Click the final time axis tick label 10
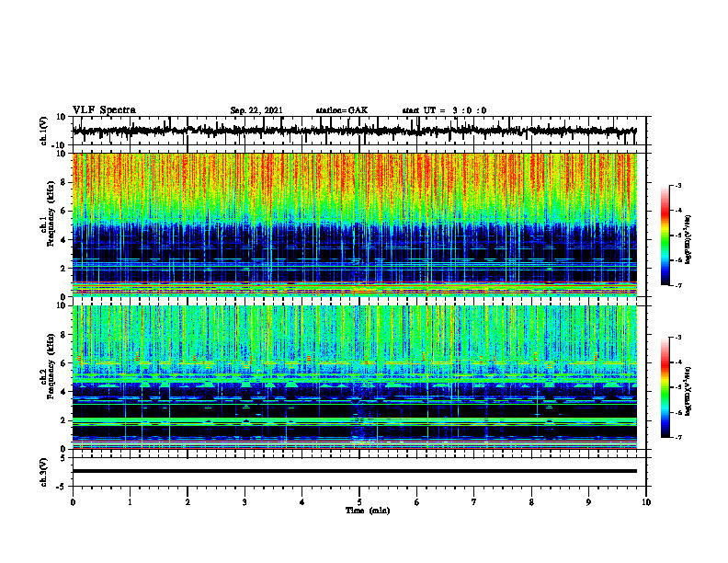This screenshot has height=563, width=728. tap(646, 502)
